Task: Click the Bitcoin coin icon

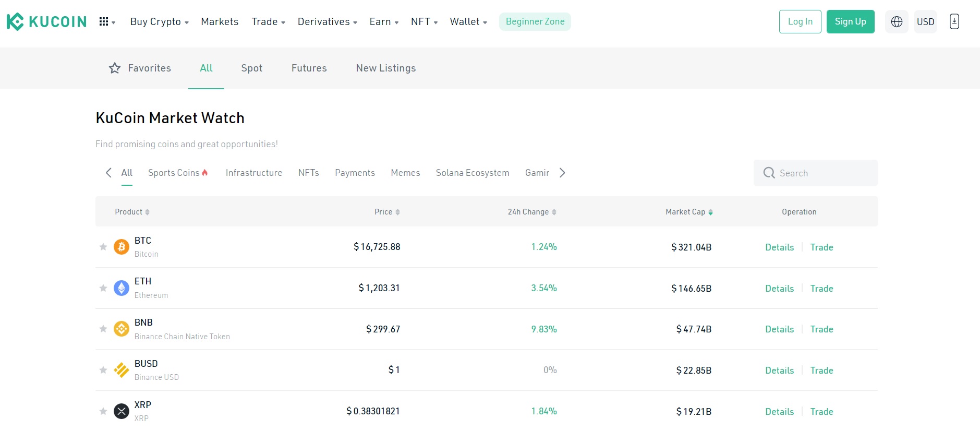Action: pyautogui.click(x=122, y=247)
